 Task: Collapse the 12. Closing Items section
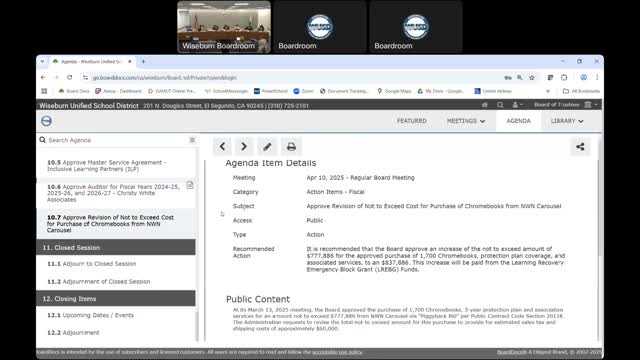[x=116, y=299]
